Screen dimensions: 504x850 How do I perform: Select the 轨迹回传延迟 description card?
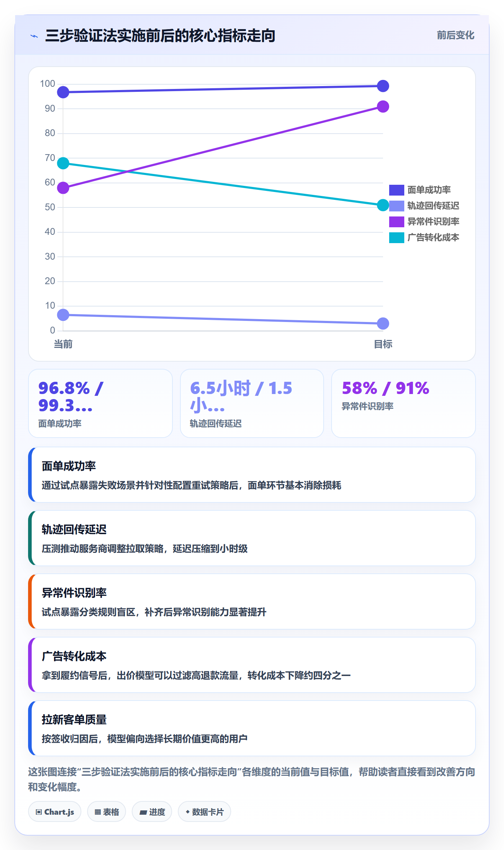252,538
